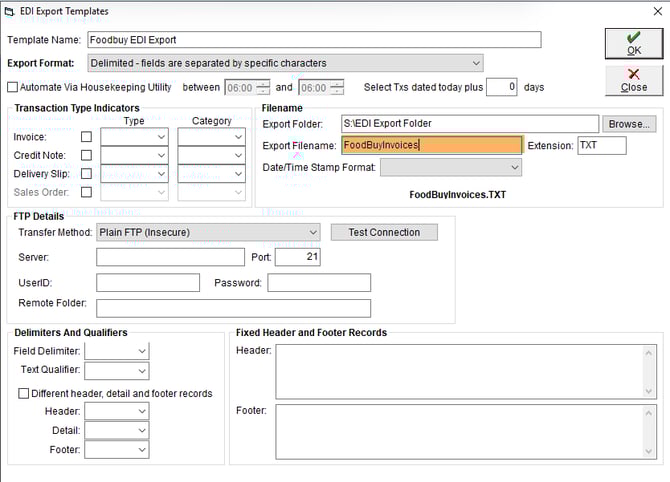Open the Footer delimiter dropdown
Screen dimensions: 670x482
(117, 450)
